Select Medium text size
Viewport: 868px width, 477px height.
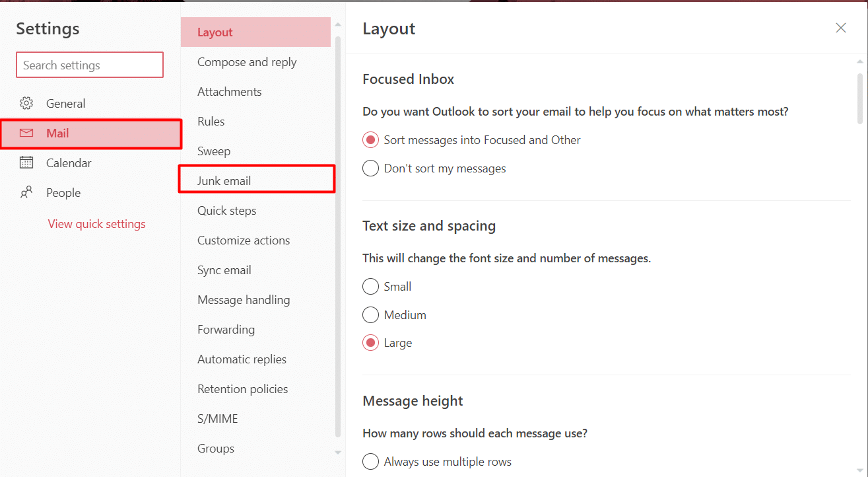point(371,315)
